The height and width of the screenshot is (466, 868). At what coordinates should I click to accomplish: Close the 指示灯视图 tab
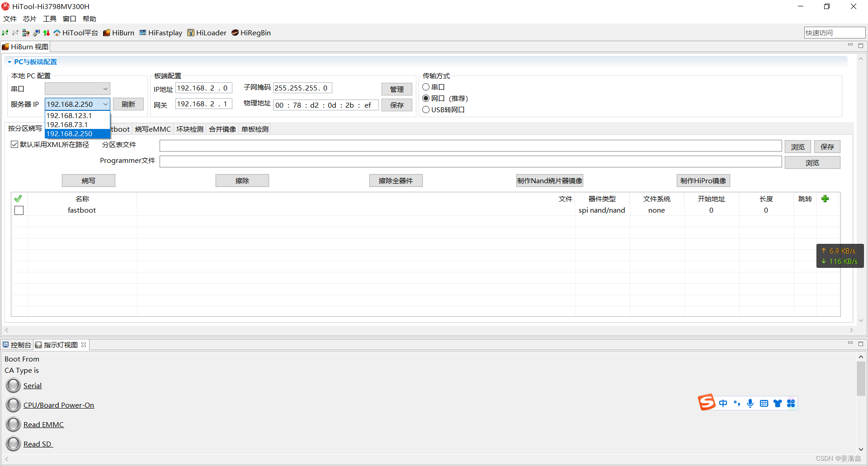pos(84,345)
